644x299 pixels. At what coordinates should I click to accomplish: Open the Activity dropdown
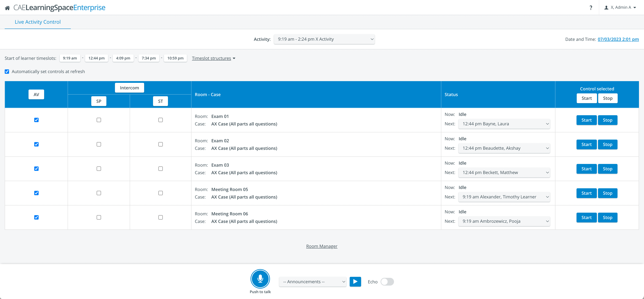coord(324,39)
